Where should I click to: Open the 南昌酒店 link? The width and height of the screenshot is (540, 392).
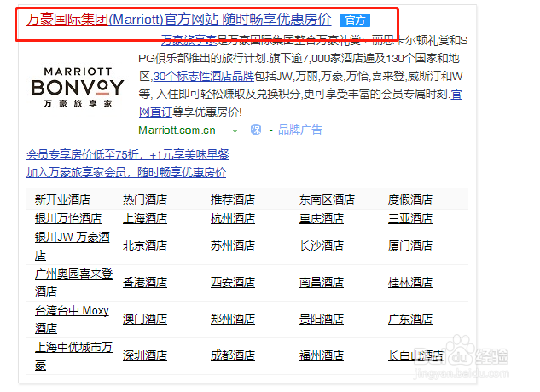pyautogui.click(x=322, y=283)
